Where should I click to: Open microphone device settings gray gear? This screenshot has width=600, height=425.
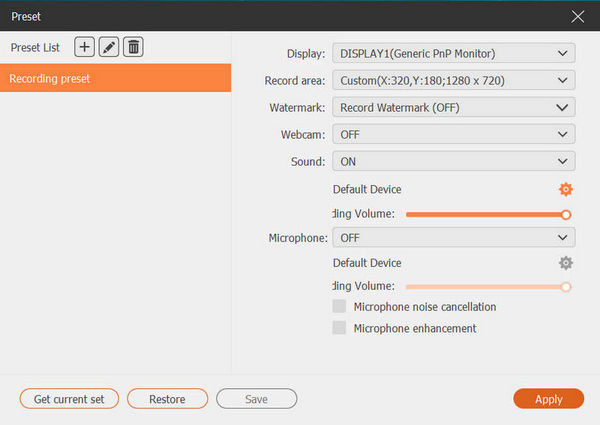point(566,263)
